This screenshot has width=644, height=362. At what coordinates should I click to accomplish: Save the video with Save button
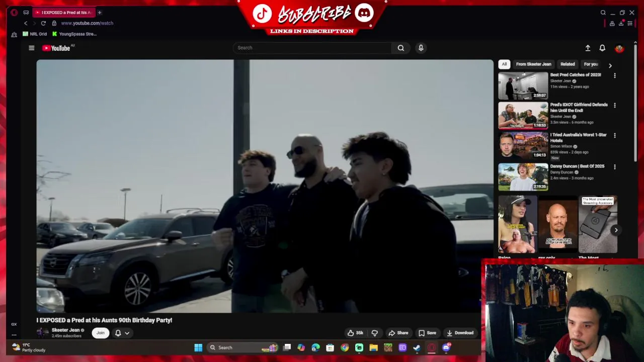[427, 333]
